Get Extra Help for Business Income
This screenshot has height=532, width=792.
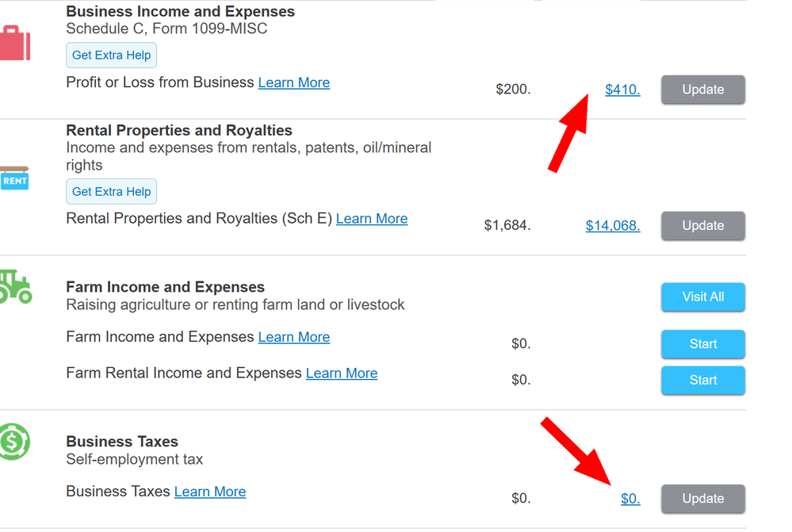(111, 55)
